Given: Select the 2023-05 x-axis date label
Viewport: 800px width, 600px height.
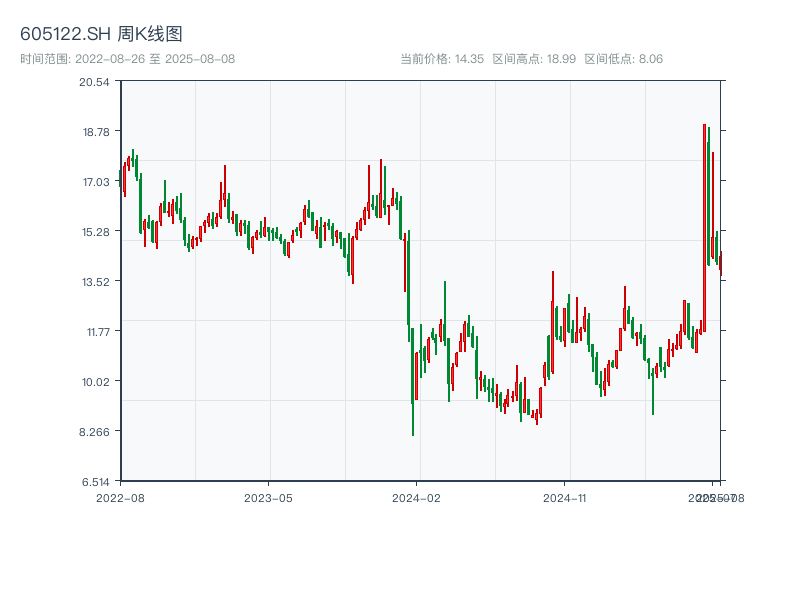Looking at the screenshot, I should [x=268, y=497].
